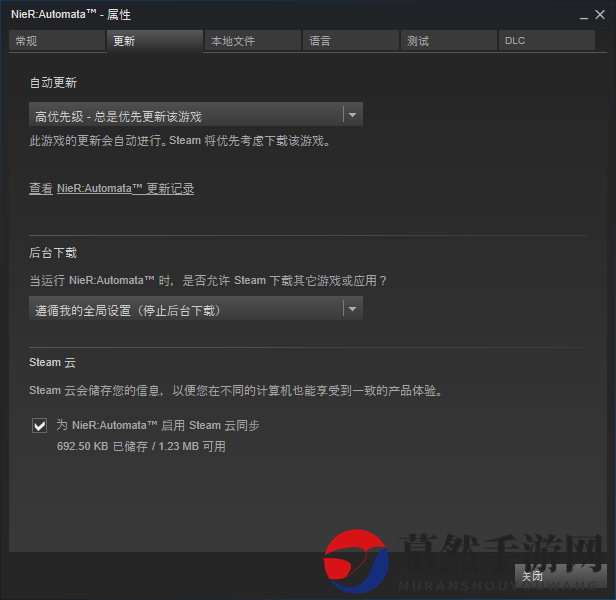Close the window with the X icon
This screenshot has width=616, height=600.
[600, 15]
